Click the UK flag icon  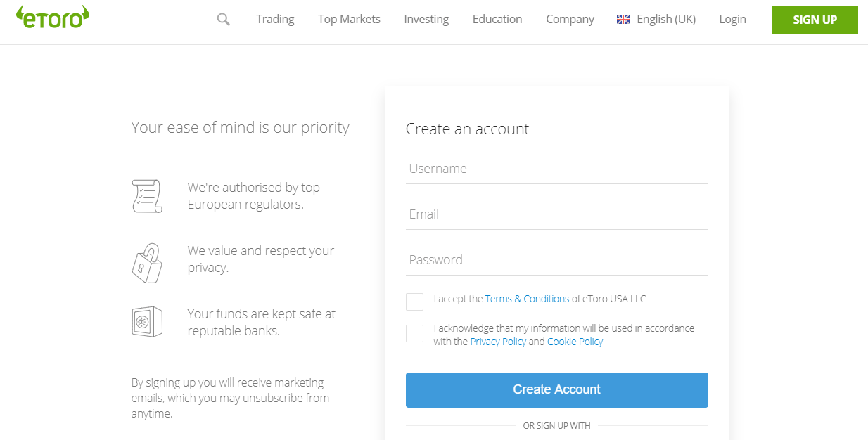pyautogui.click(x=623, y=19)
